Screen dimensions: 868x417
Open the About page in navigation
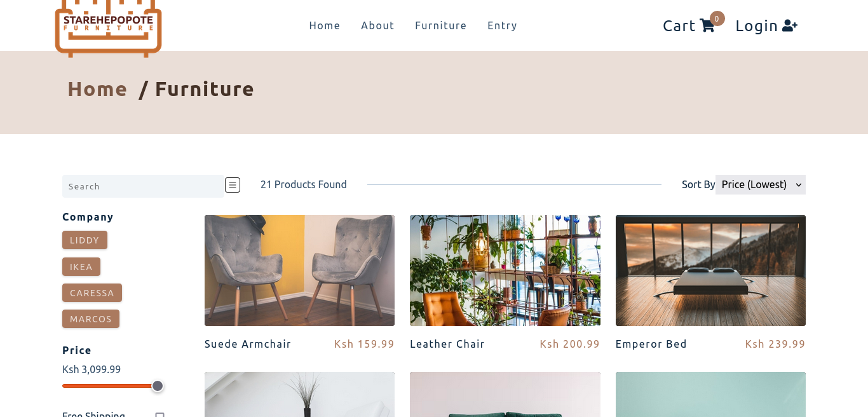pos(377,25)
